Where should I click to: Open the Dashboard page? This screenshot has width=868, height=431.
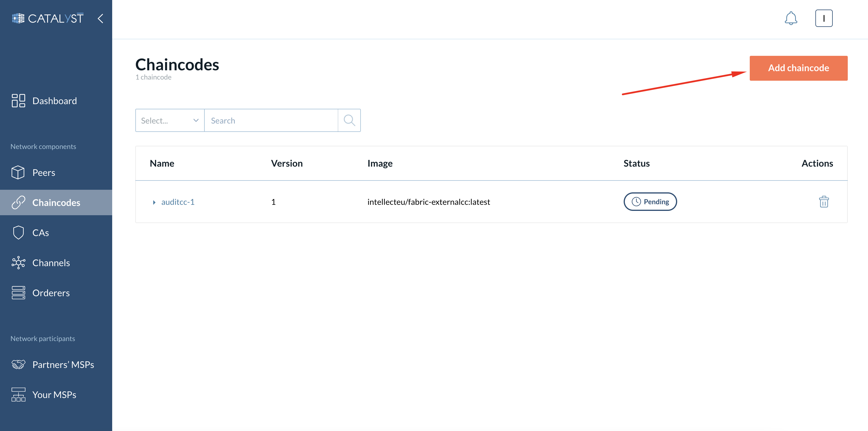(54, 100)
